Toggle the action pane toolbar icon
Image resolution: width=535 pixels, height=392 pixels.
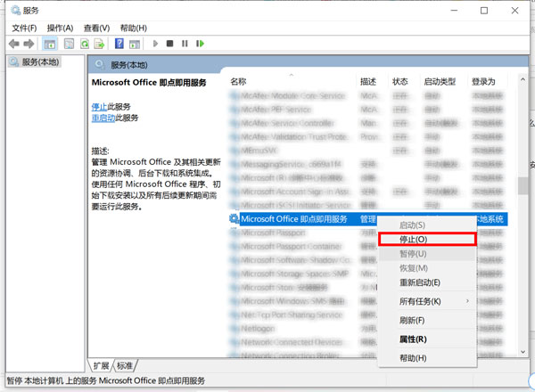[135, 44]
